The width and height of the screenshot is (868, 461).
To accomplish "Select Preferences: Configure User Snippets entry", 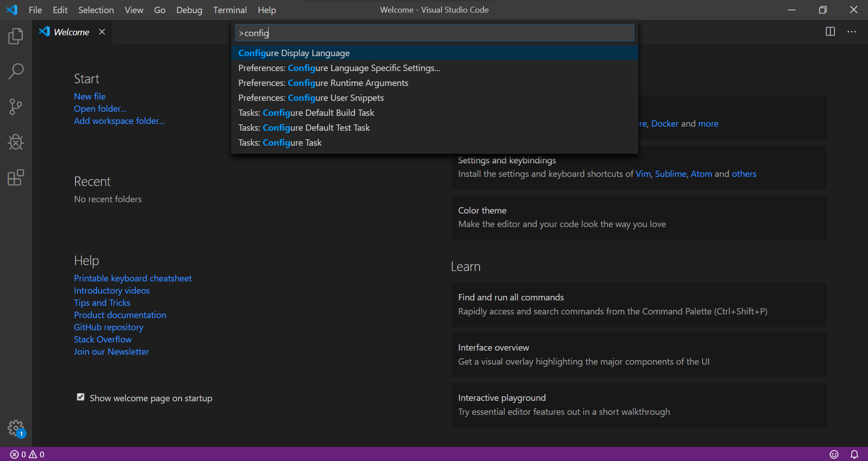I will coord(311,98).
